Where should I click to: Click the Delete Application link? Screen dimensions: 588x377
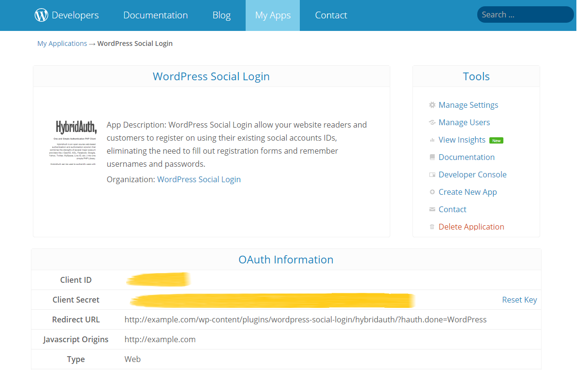tap(471, 227)
